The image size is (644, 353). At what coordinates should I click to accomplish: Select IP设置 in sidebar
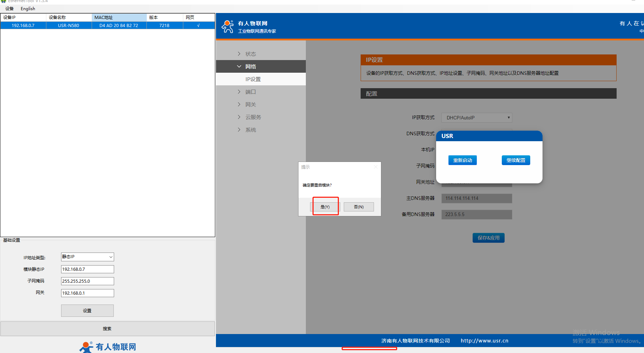[x=253, y=79]
